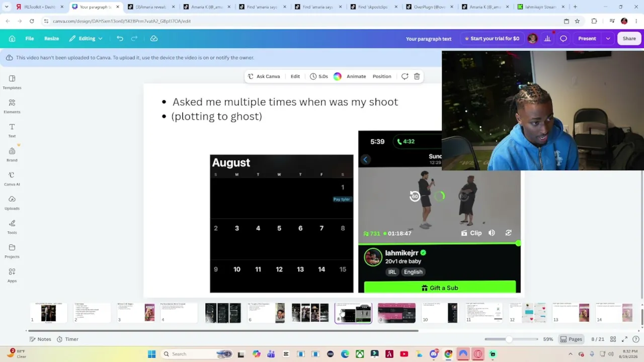Open YouTube from the taskbar
644x362 pixels.
pyautogui.click(x=404, y=354)
